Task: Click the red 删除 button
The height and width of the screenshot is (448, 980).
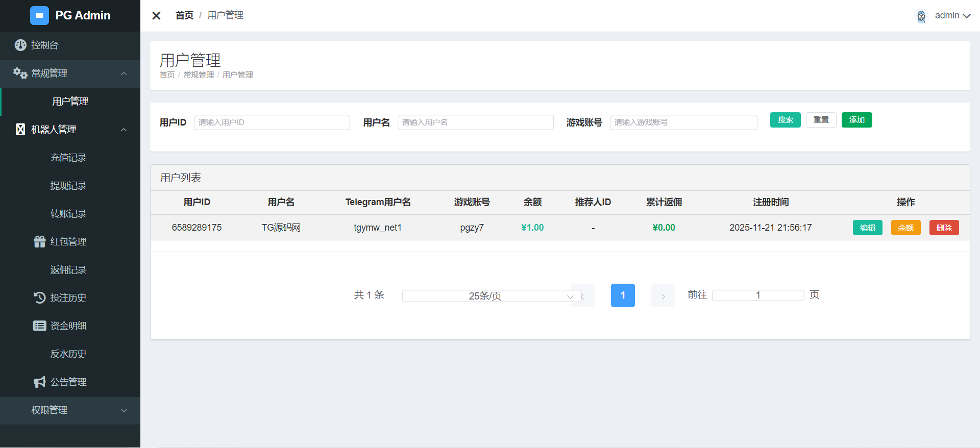Action: pos(944,228)
